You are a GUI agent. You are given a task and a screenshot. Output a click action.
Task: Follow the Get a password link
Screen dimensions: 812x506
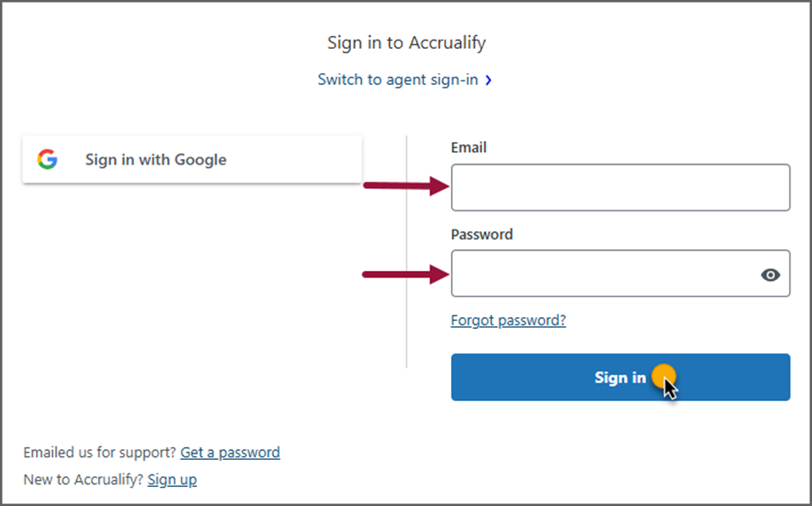coord(230,452)
